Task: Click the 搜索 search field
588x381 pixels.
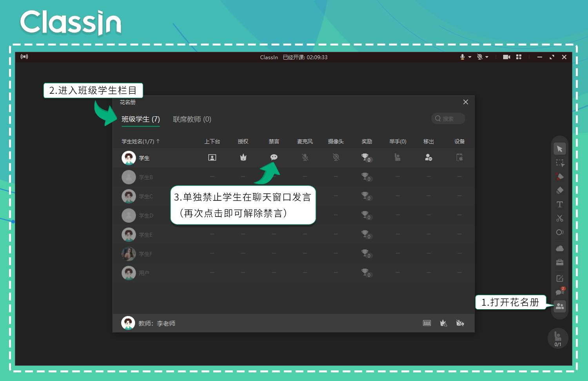Action: [448, 118]
